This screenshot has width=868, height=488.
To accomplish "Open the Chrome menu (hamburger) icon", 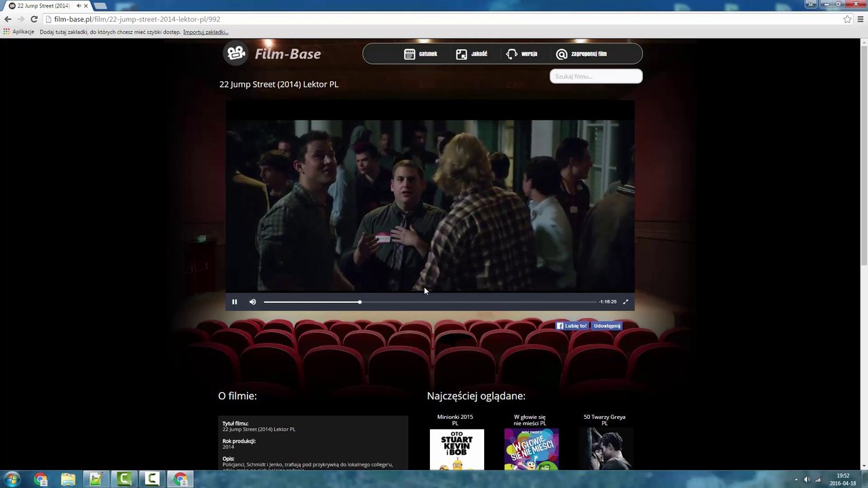I will [861, 19].
